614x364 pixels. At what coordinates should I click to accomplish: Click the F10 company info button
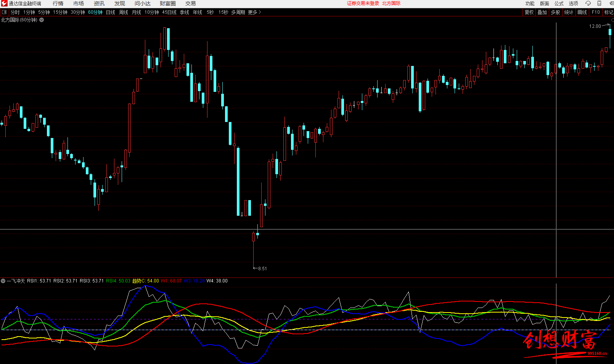click(596, 12)
